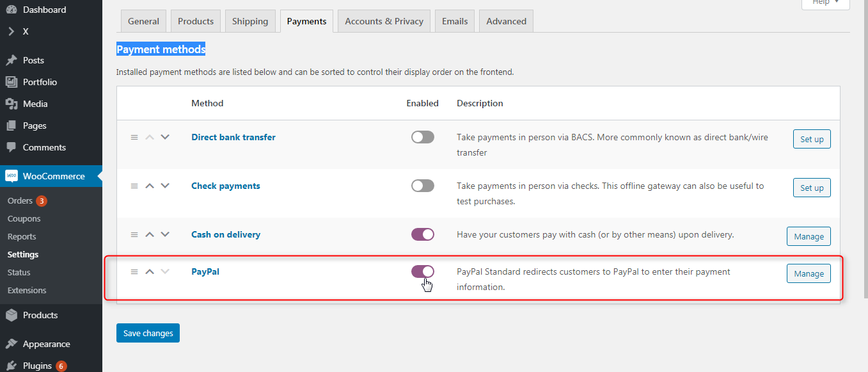The height and width of the screenshot is (372, 868).
Task: Switch to the General tab
Action: [144, 21]
